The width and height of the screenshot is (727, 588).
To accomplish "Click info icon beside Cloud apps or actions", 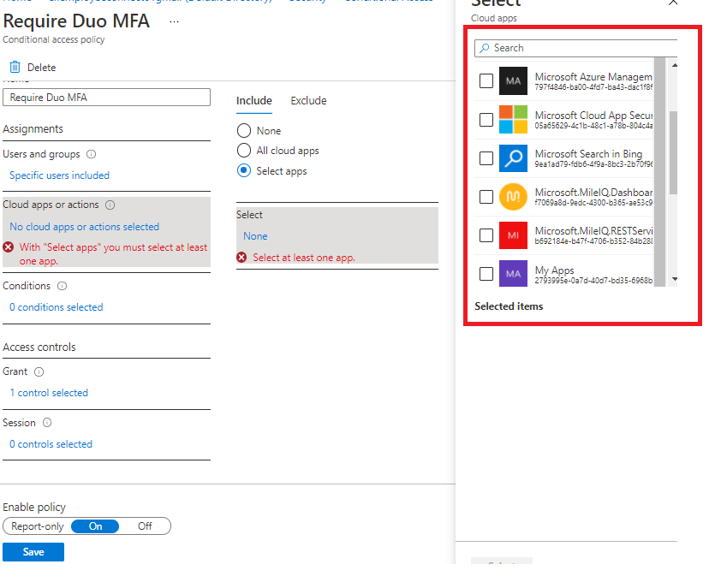I will (x=110, y=205).
